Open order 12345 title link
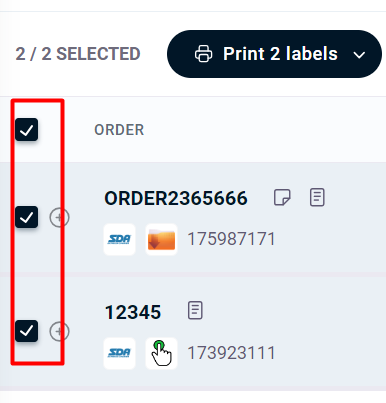 [x=133, y=312]
